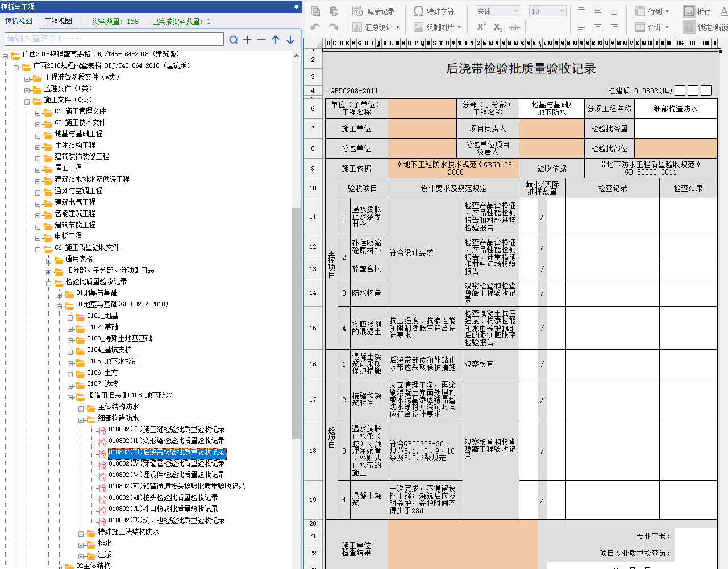The image size is (728, 569).
Task: Click the redo arrow icon
Action: (x=334, y=27)
